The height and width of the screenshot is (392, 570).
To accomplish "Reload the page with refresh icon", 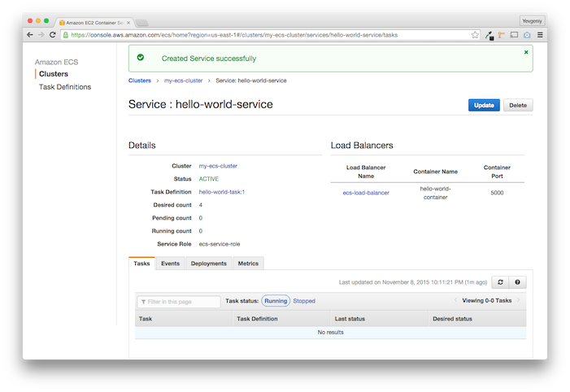I will pyautogui.click(x=52, y=35).
